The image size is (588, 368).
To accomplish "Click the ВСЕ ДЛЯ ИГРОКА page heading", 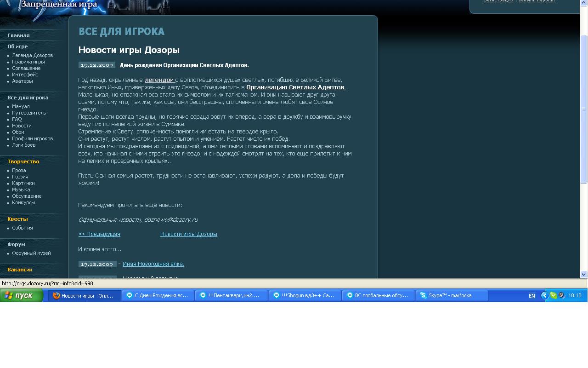I will click(121, 32).
